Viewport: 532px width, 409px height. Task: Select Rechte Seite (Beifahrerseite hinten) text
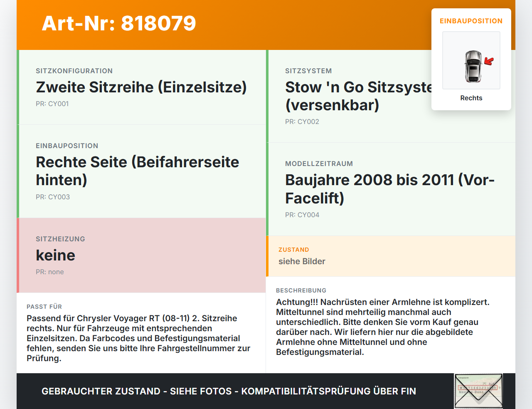click(x=138, y=171)
